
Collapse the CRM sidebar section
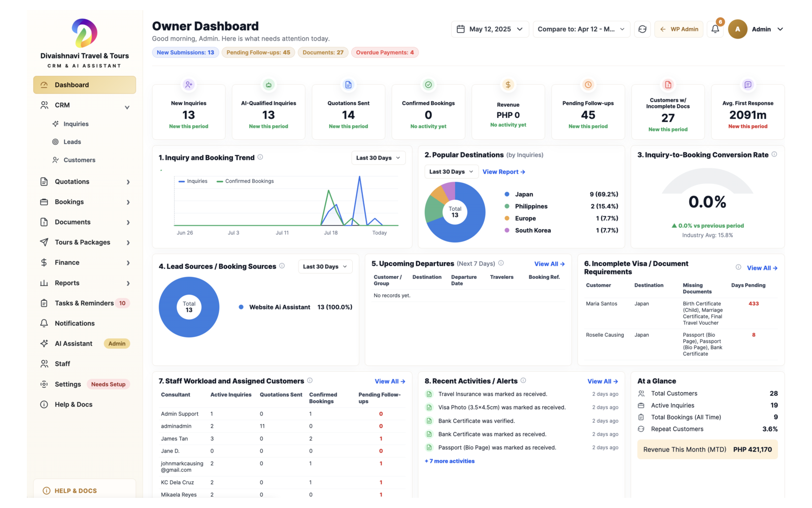[127, 107]
